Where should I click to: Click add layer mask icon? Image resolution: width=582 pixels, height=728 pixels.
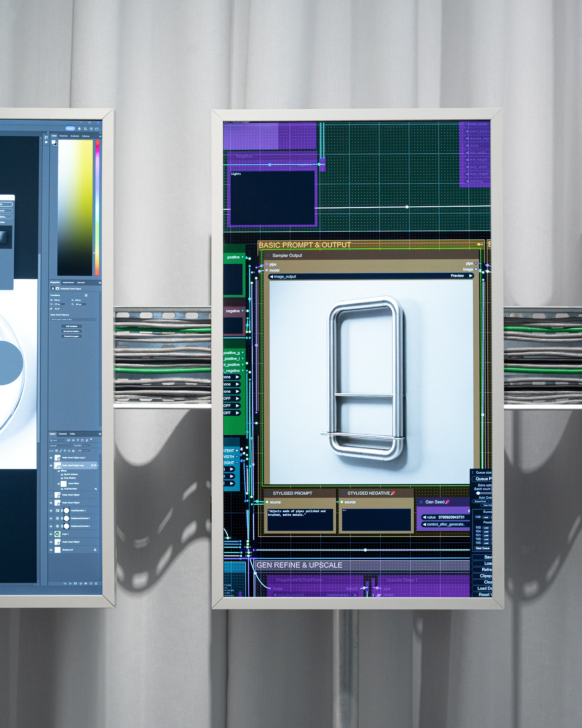coord(75,584)
